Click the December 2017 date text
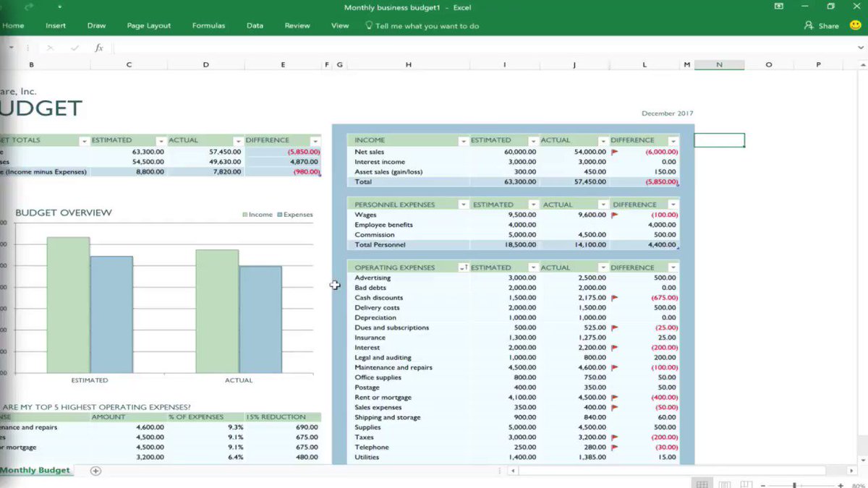Image resolution: width=868 pixels, height=488 pixels. point(667,114)
